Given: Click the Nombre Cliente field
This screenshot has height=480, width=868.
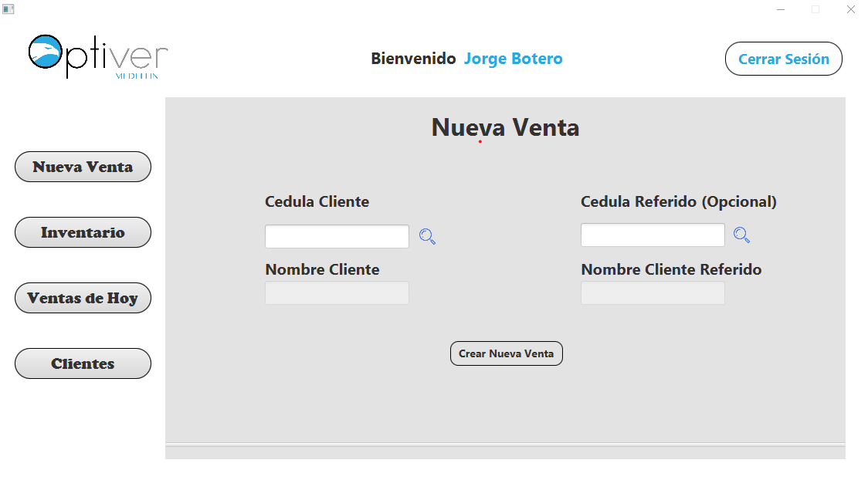Looking at the screenshot, I should pos(336,292).
